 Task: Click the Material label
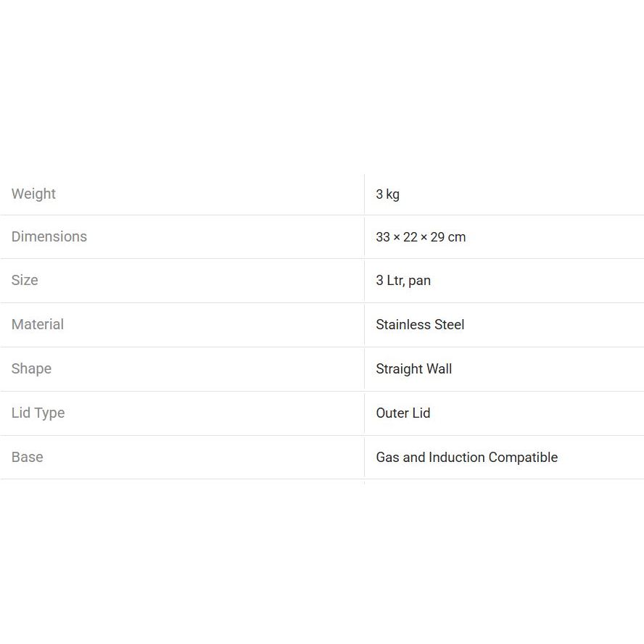coord(38,324)
